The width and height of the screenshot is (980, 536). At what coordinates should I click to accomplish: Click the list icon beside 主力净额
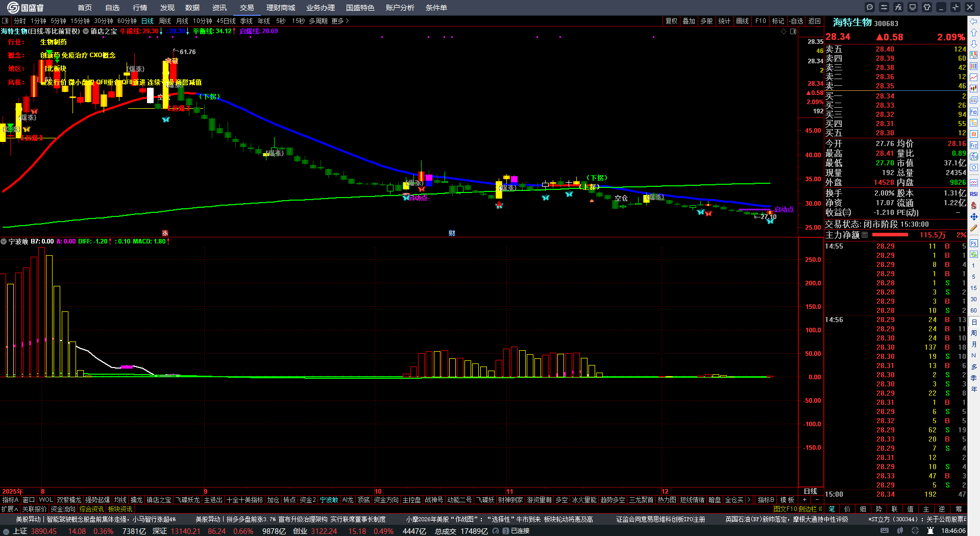pyautogui.click(x=865, y=235)
